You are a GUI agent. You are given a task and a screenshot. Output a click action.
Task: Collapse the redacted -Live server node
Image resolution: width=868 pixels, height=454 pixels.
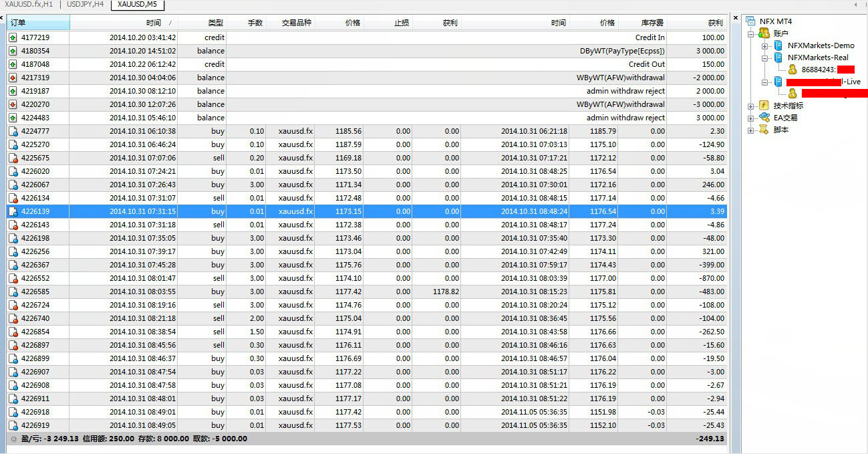[765, 82]
